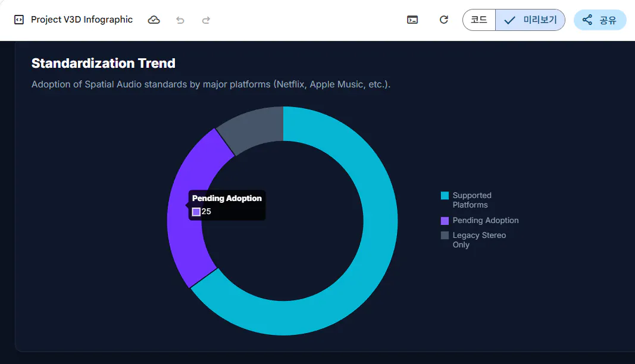
Task: Open cloud save status icon
Action: (154, 20)
